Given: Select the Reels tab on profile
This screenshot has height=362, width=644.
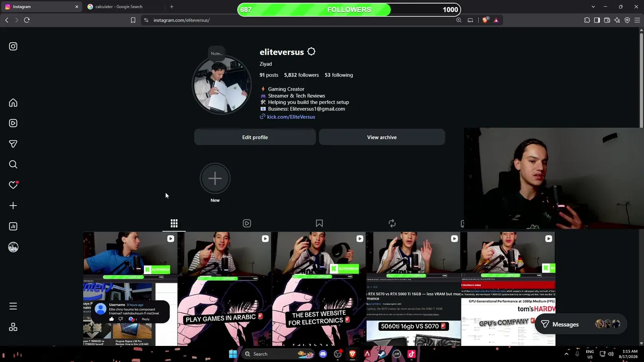Looking at the screenshot, I should (x=247, y=223).
